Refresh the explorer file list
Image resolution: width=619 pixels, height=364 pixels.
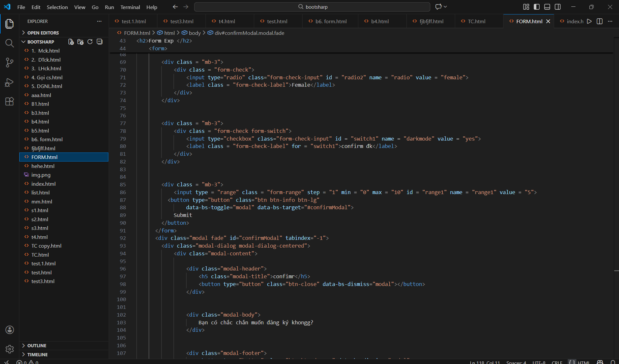tap(90, 42)
